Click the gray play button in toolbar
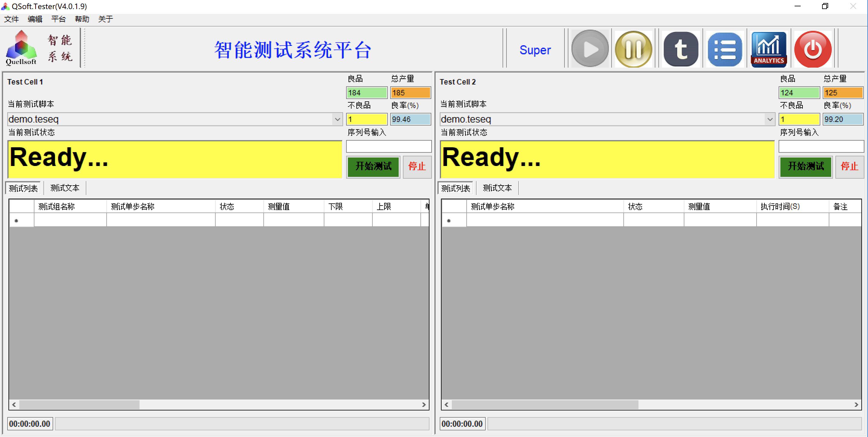This screenshot has height=437, width=868. pyautogui.click(x=590, y=49)
